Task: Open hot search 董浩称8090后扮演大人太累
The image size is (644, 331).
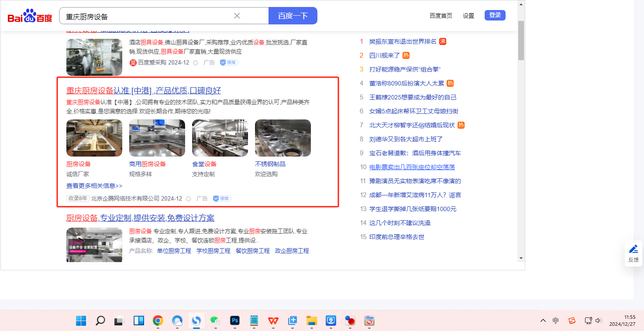Action: click(406, 83)
